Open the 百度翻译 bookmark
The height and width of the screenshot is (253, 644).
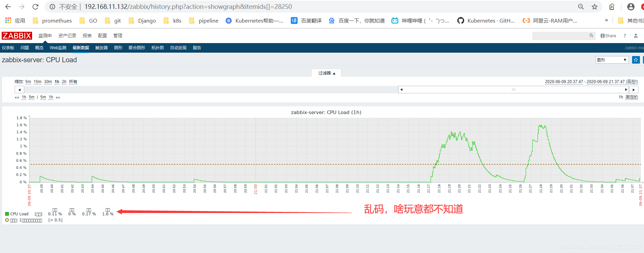[x=306, y=21]
